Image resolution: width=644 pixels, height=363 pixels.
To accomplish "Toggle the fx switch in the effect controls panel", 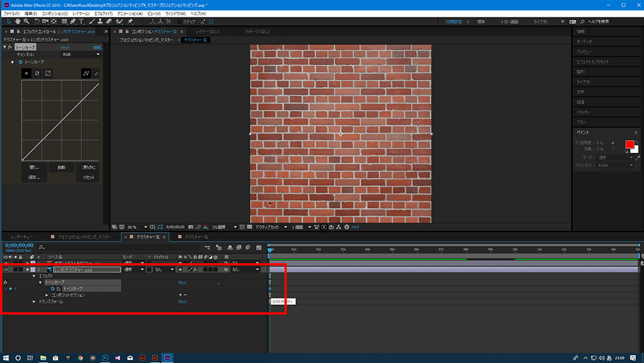I will pyautogui.click(x=10, y=47).
